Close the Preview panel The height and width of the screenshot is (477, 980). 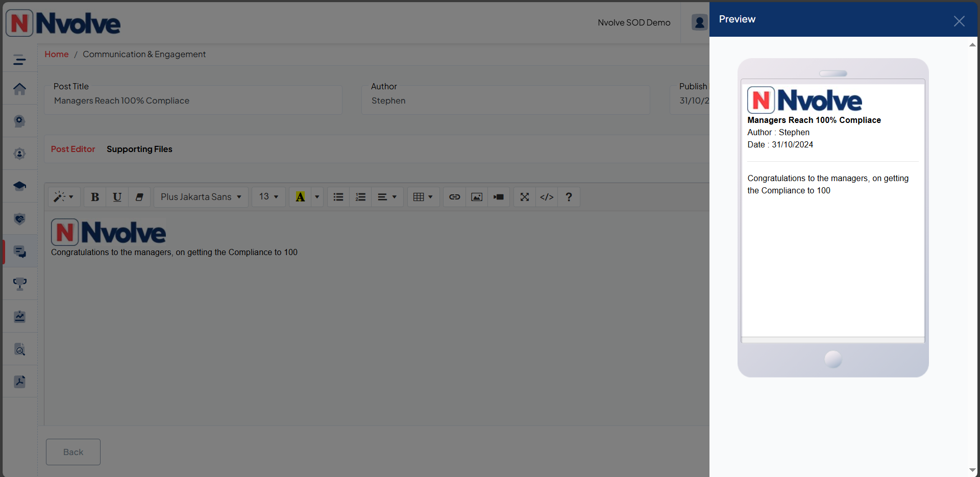tap(959, 21)
